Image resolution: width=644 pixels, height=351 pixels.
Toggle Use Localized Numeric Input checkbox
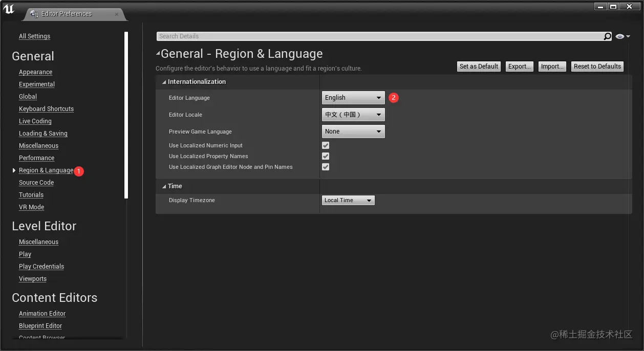pos(326,146)
